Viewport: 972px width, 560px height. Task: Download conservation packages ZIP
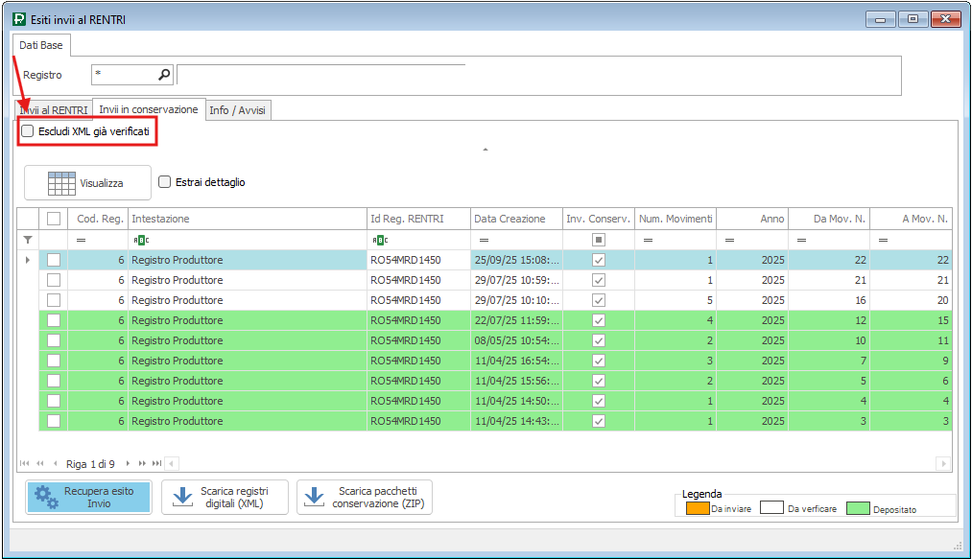point(365,497)
